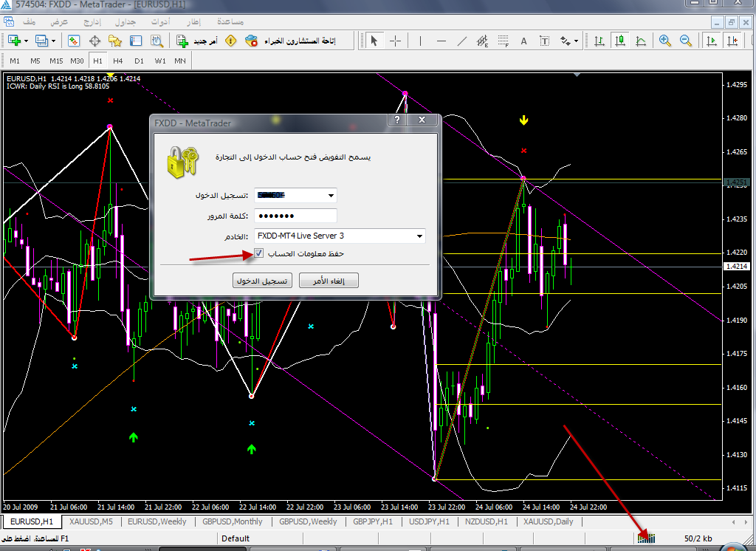Switch to XAUUSD,M5 chart tab

(91, 521)
